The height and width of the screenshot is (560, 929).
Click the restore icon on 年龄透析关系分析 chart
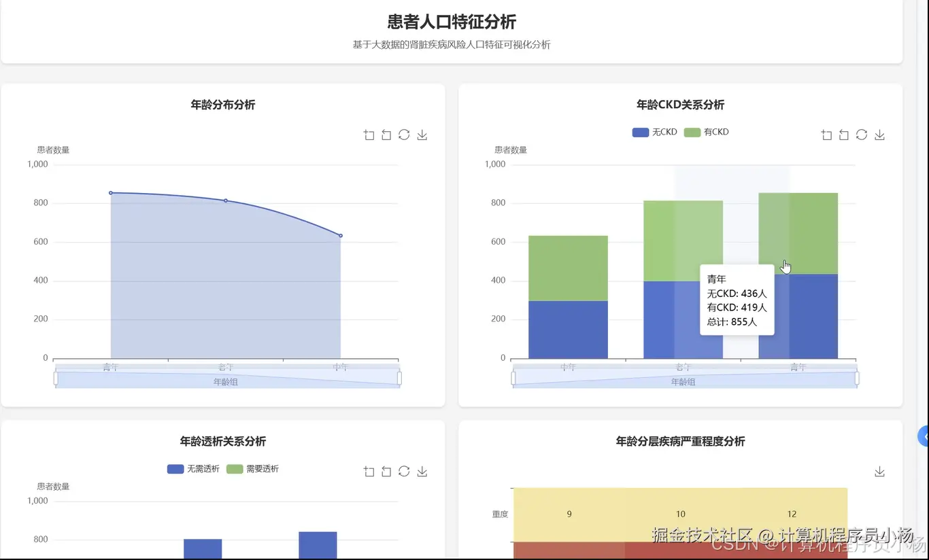click(386, 471)
